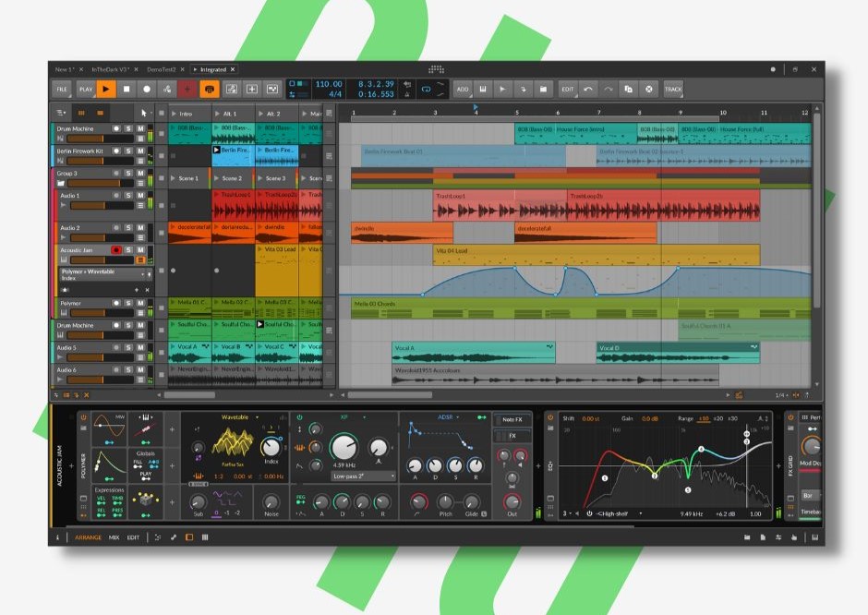Click the transport Play button
Image resolution: width=868 pixels, height=615 pixels.
click(106, 90)
